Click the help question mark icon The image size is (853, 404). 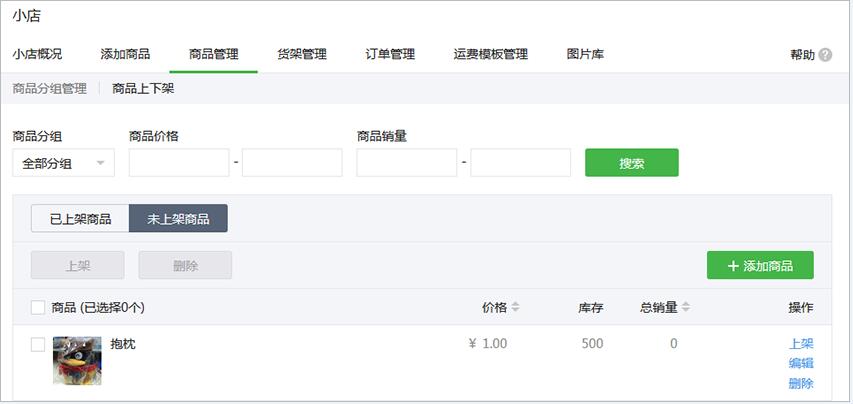(x=825, y=54)
